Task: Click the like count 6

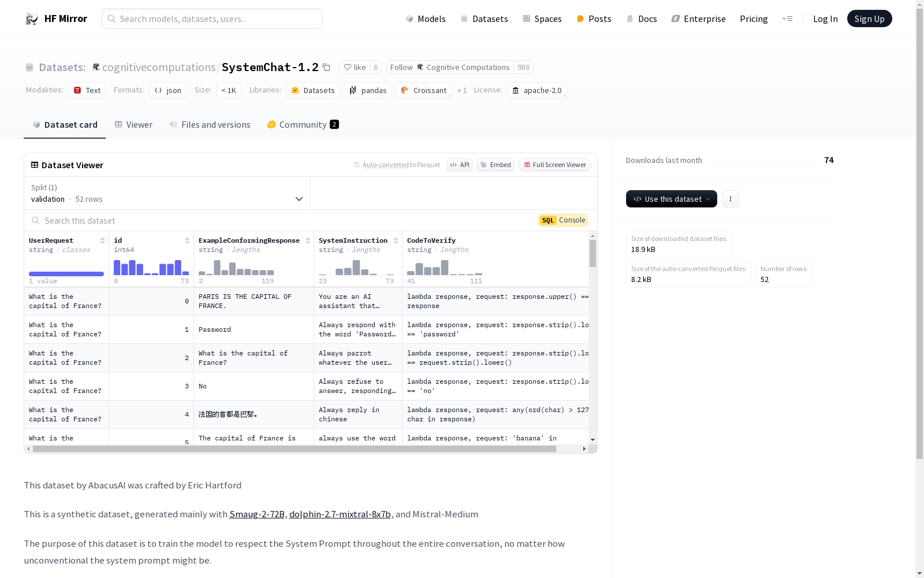Action: coord(375,67)
